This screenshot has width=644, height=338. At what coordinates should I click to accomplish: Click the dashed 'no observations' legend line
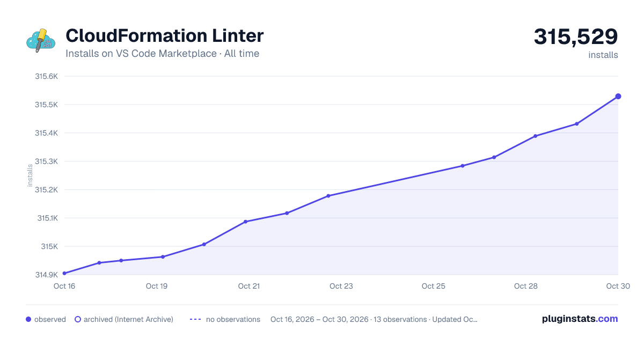coord(195,319)
